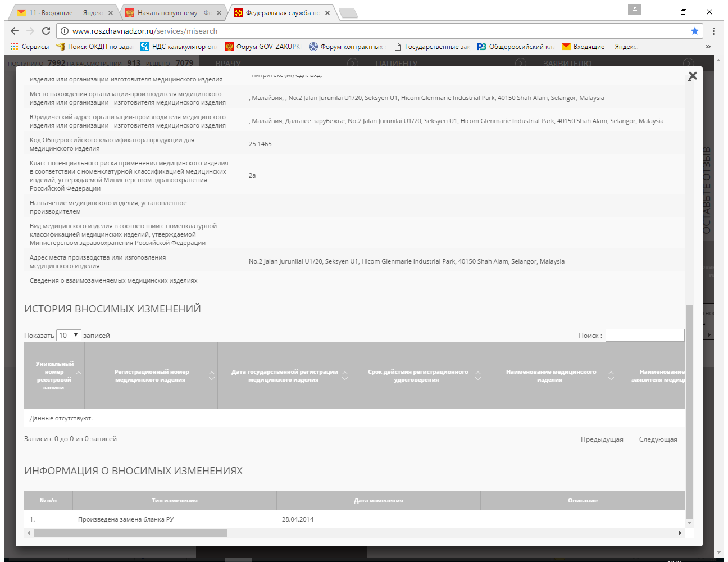
Task: Sort by Дата государственной регистрации column
Action: (284, 375)
